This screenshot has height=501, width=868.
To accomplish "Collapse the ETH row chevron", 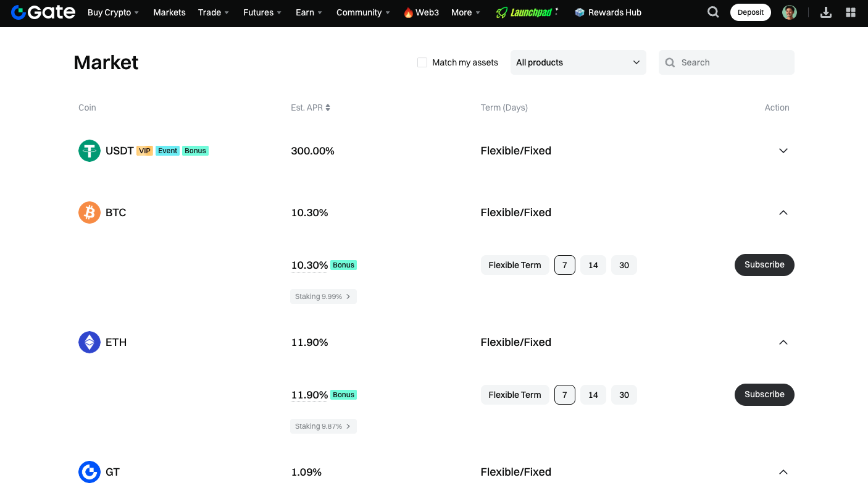I will pyautogui.click(x=783, y=342).
